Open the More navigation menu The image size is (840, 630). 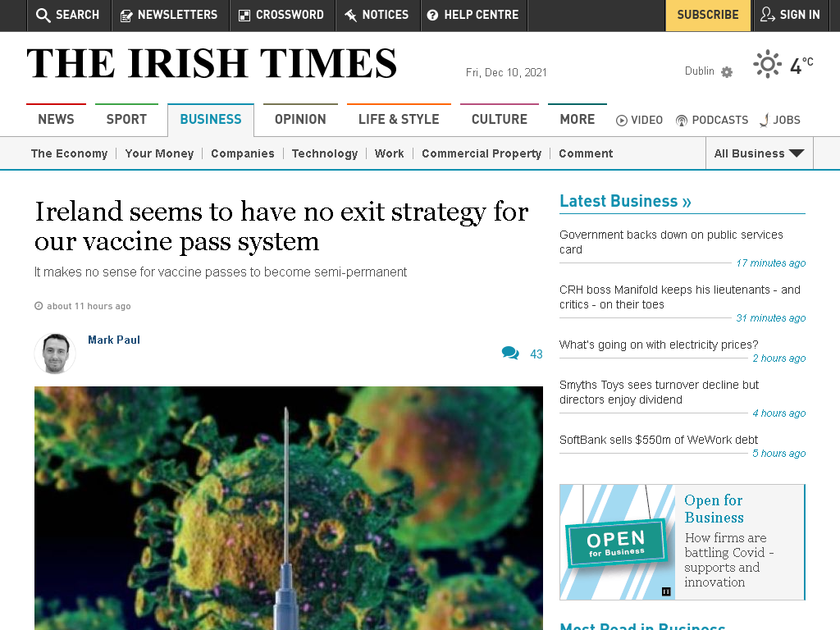(577, 120)
